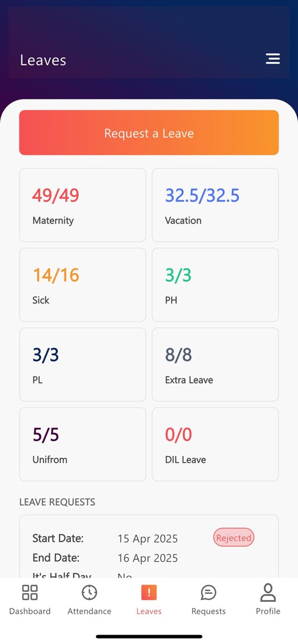Open the Vacation 32.5/32.5 leave card
298x644 pixels.
coord(215,205)
